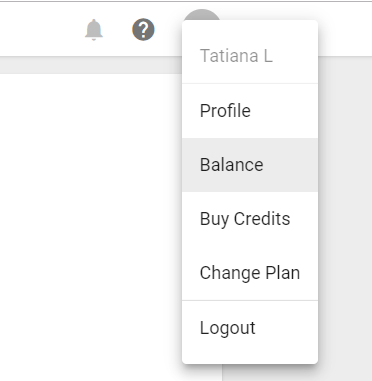
Task: Click the help question mark icon
Action: click(x=143, y=30)
